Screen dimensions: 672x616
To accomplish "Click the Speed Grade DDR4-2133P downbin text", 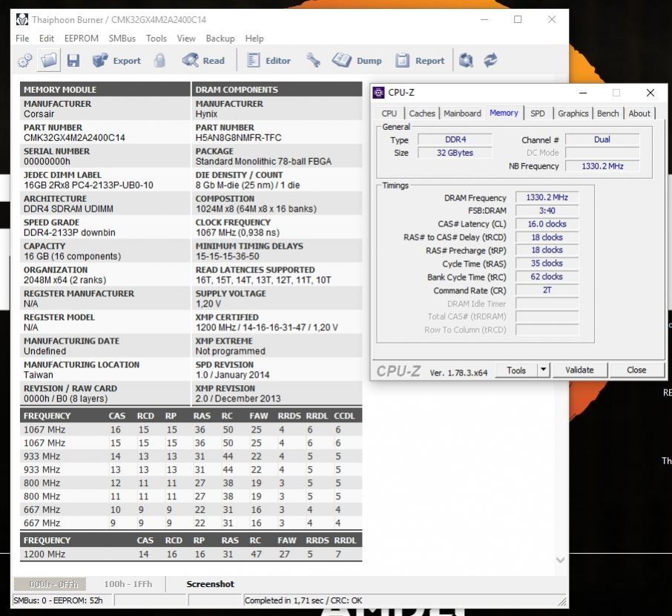I will (70, 232).
